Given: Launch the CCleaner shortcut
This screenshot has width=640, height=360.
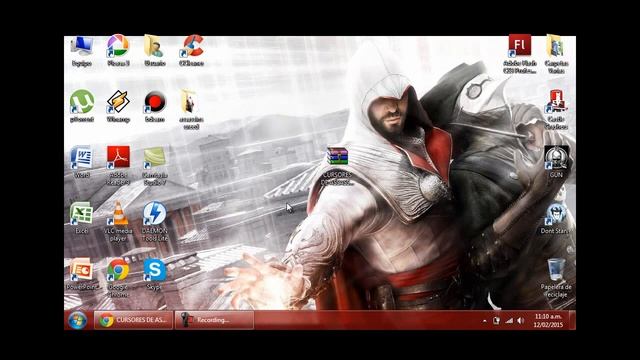Looking at the screenshot, I should point(191,50).
